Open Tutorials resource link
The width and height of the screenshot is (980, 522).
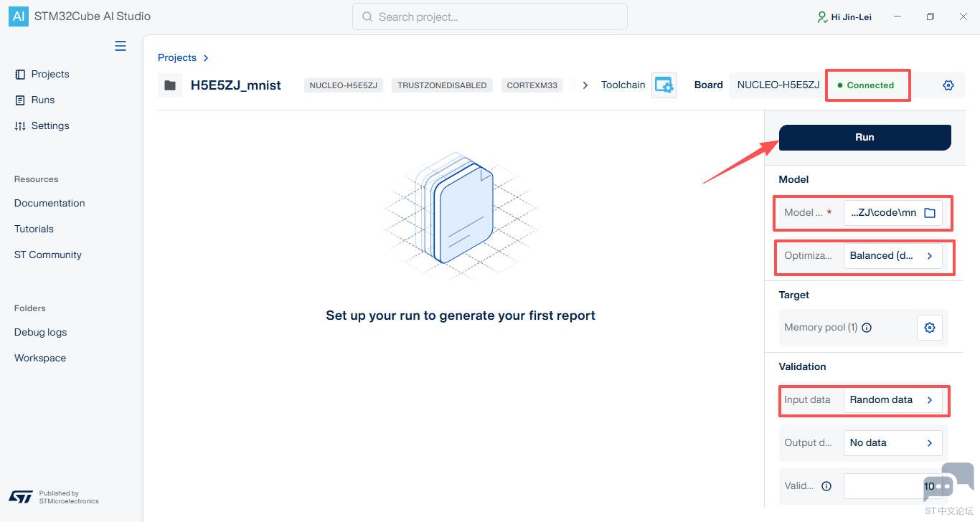[34, 229]
